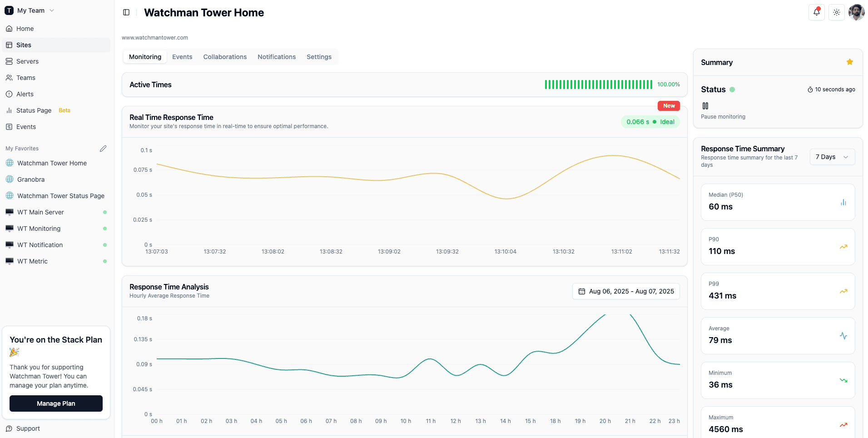Image resolution: width=868 pixels, height=438 pixels.
Task: Open the user profile avatar
Action: pyautogui.click(x=856, y=12)
